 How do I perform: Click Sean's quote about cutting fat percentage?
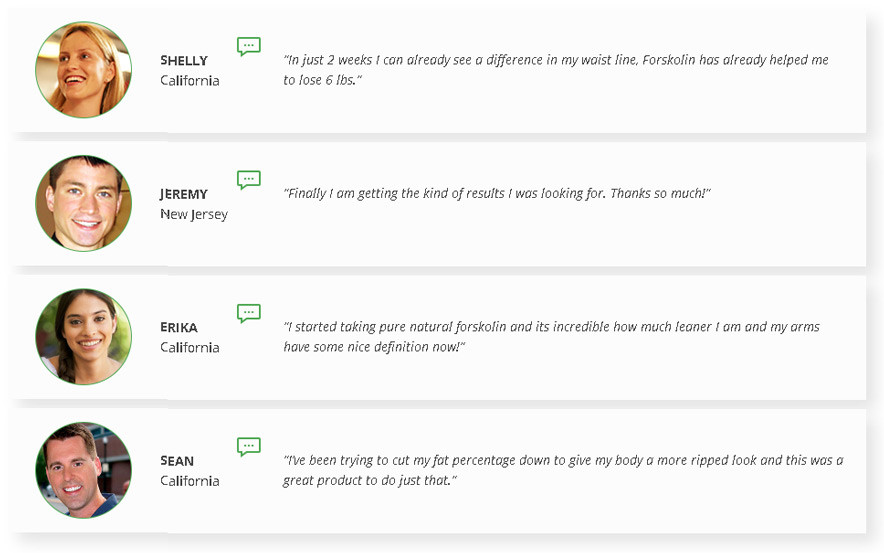point(563,471)
